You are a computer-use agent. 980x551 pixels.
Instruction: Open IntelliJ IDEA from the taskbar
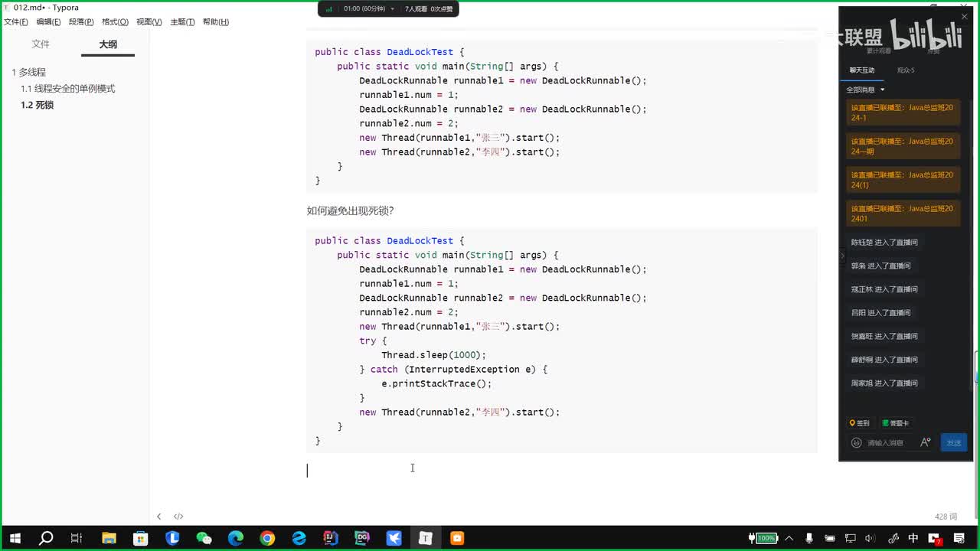(x=330, y=538)
